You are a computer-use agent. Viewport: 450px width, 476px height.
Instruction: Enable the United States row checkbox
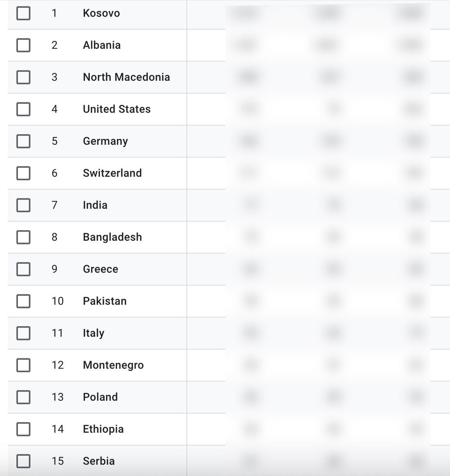pos(23,109)
